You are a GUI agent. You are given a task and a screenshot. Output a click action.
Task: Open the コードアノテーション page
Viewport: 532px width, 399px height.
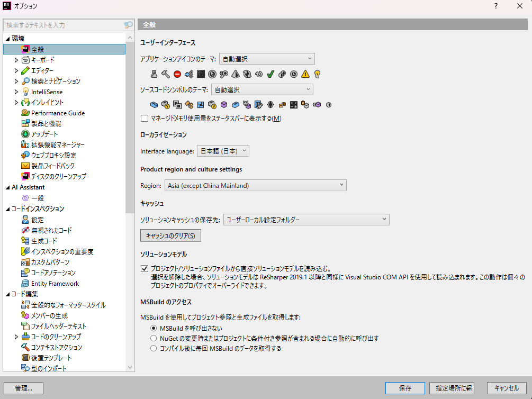pos(53,273)
